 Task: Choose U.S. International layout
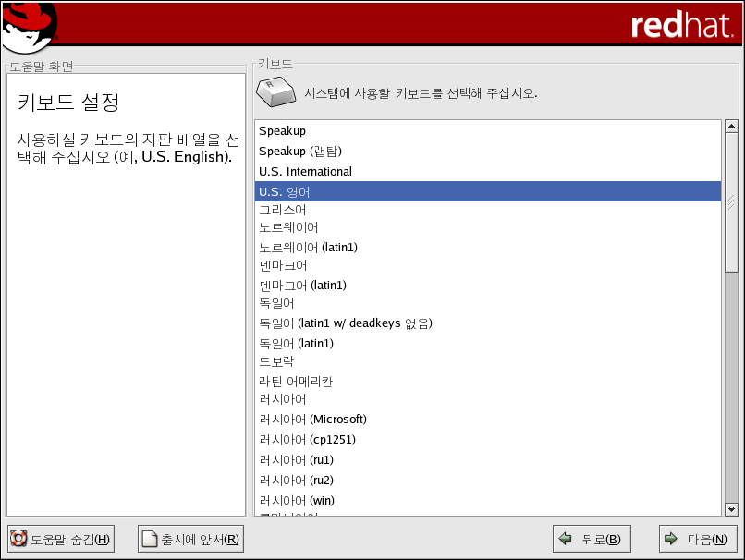point(305,172)
